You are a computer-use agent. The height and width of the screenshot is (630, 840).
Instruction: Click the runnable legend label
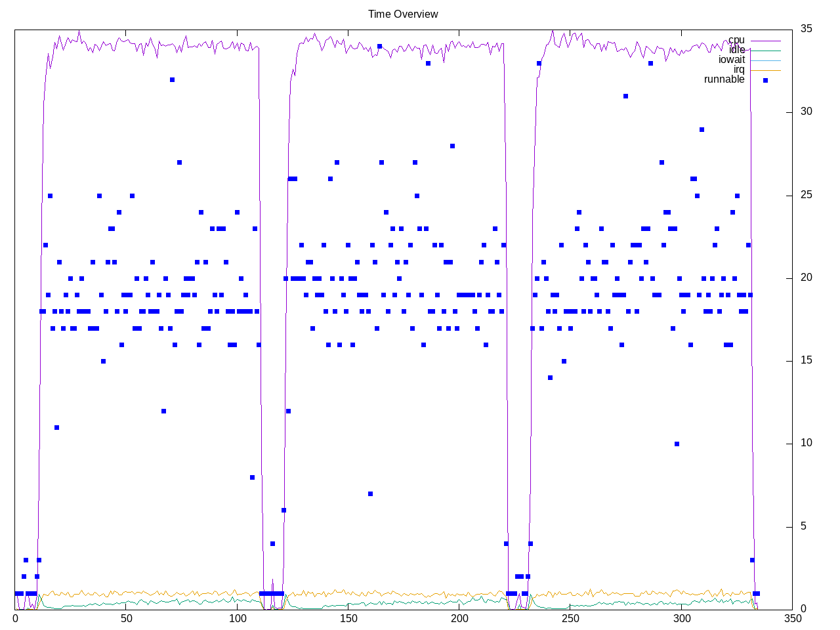pos(724,79)
